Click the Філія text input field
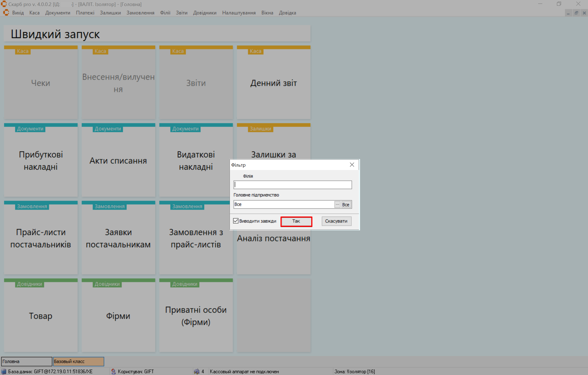Image resolution: width=588 pixels, height=375 pixels. [x=293, y=185]
